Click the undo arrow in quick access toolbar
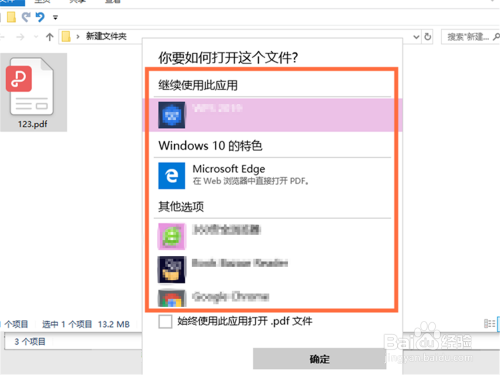This screenshot has height=375, width=500. pos(40,17)
